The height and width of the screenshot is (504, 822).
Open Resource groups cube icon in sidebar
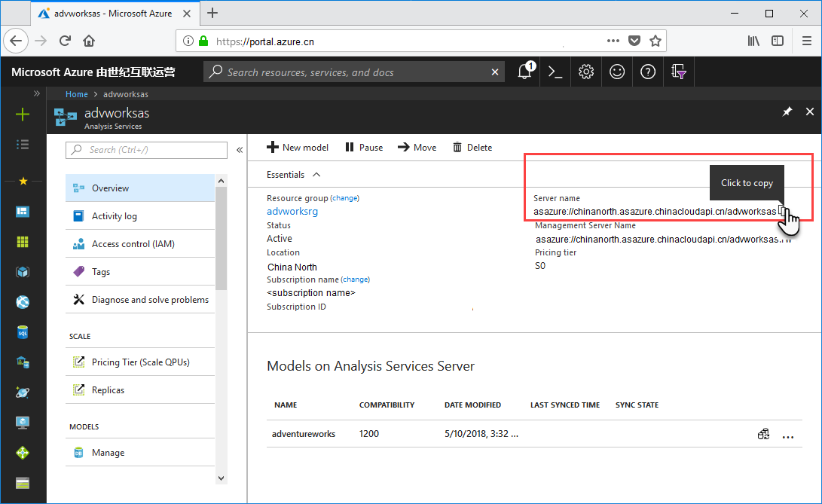coord(23,272)
